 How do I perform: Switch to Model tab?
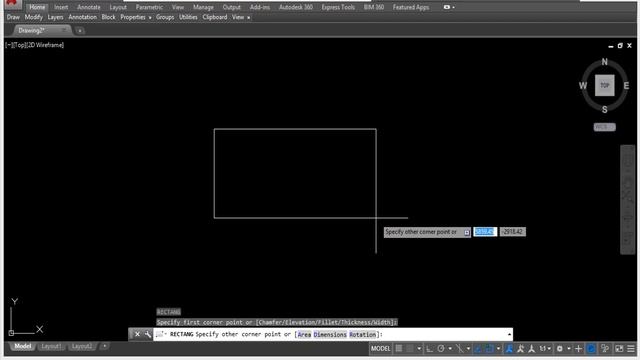click(23, 346)
